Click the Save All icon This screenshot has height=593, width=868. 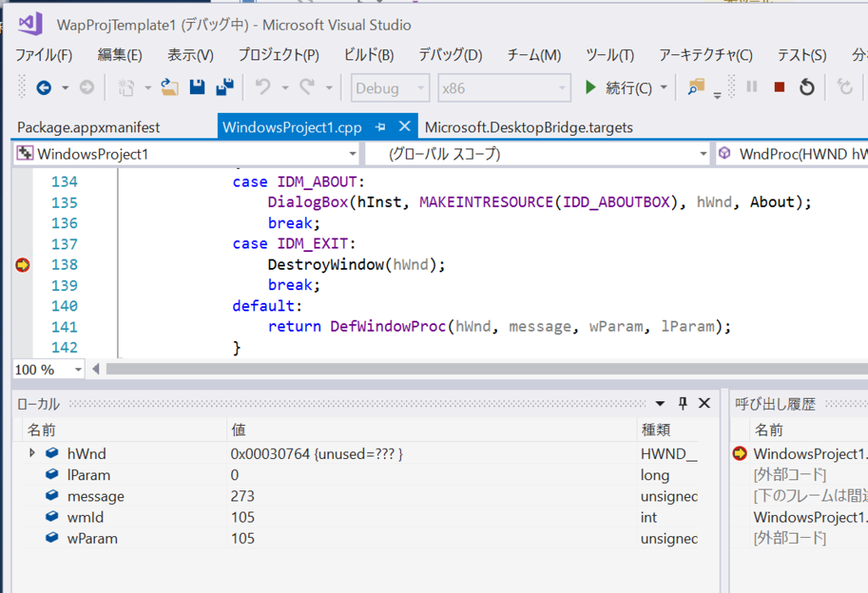225,87
